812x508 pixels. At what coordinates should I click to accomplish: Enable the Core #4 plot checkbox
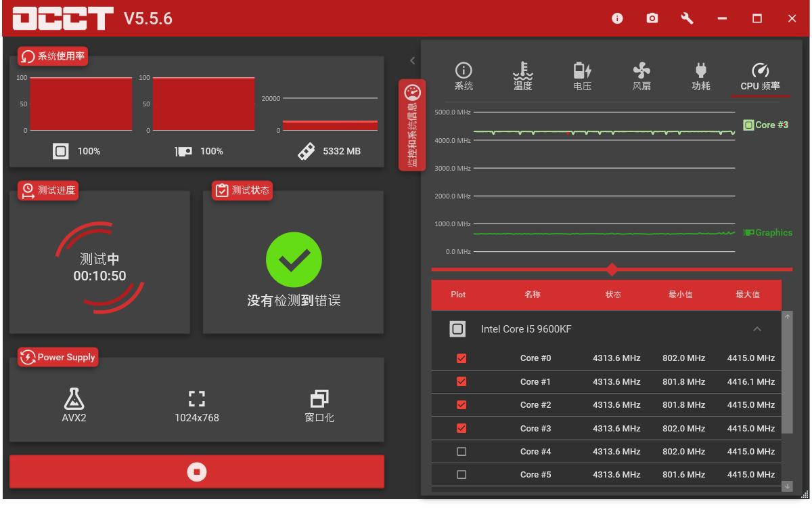coord(462,452)
